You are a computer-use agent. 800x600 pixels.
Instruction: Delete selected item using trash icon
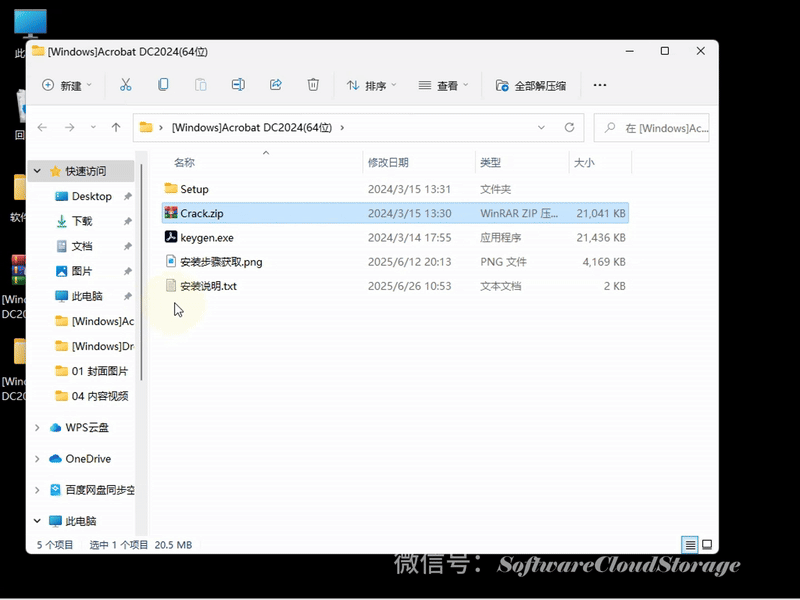[x=314, y=85]
